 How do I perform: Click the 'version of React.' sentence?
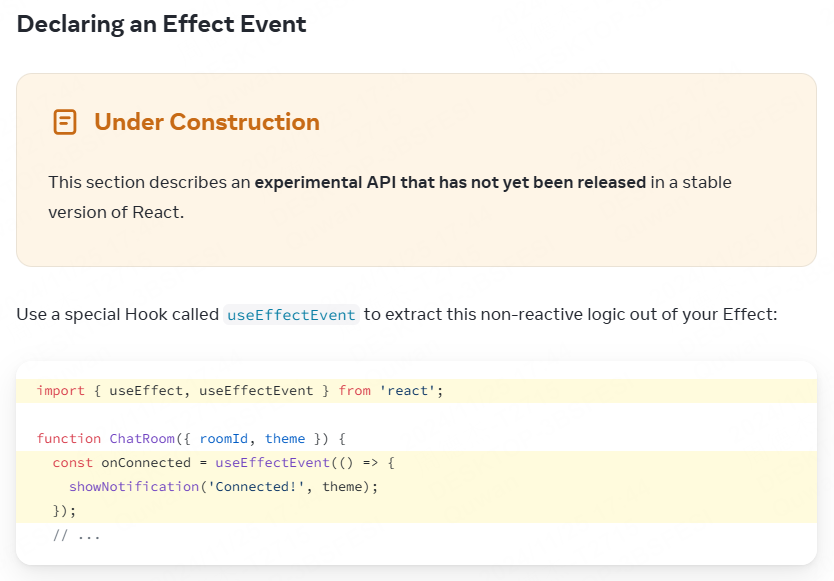(116, 212)
